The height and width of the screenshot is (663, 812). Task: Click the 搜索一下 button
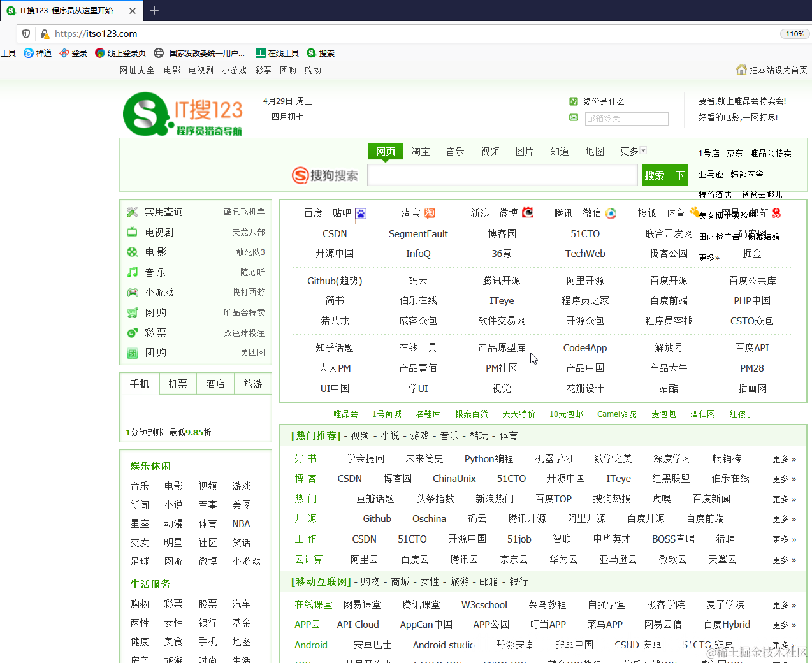[665, 175]
